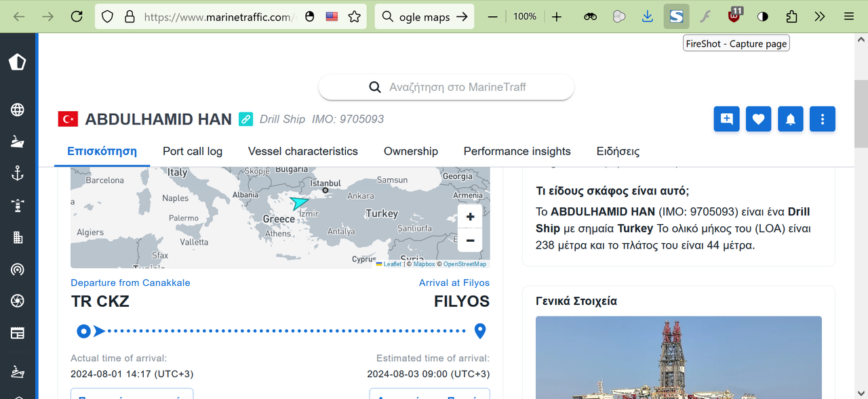Expand overflow toolbar with double chevron
Image resolution: width=868 pixels, height=399 pixels.
coord(820,16)
